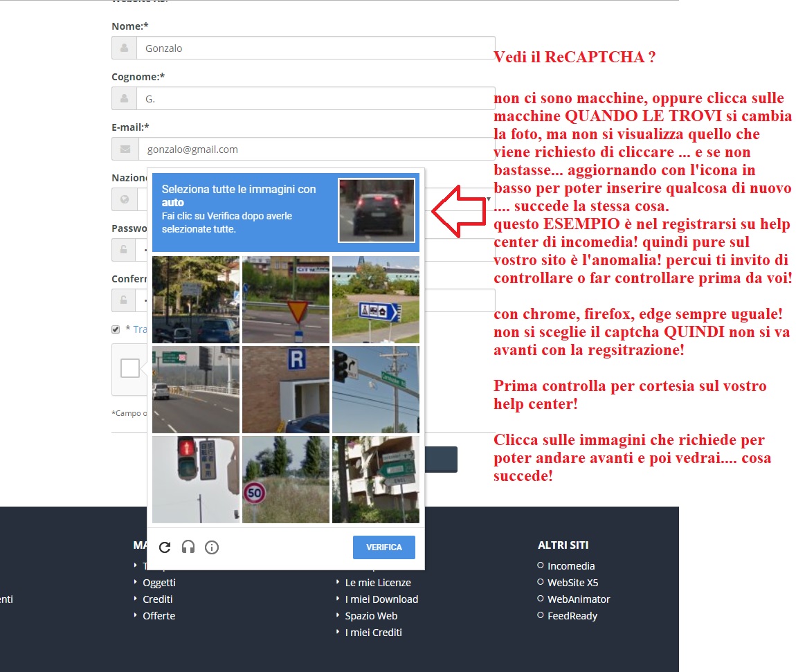Click the example car image in the captcha header
The image size is (796, 672).
click(377, 210)
